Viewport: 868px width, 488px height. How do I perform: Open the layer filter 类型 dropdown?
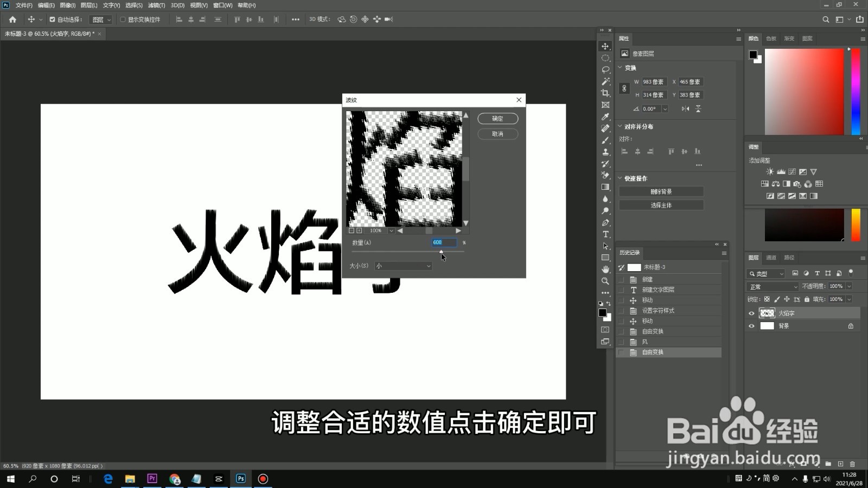coord(765,273)
